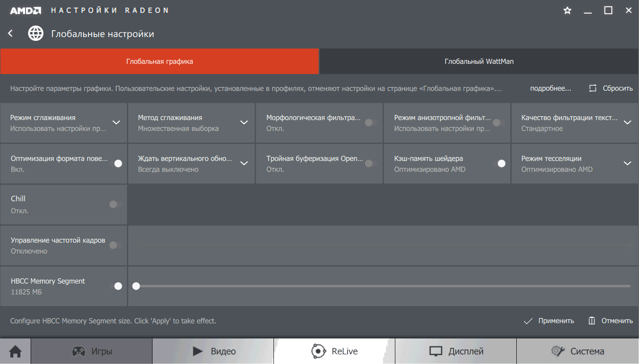Click the globe icon next to Глобальные настройки

(36, 33)
